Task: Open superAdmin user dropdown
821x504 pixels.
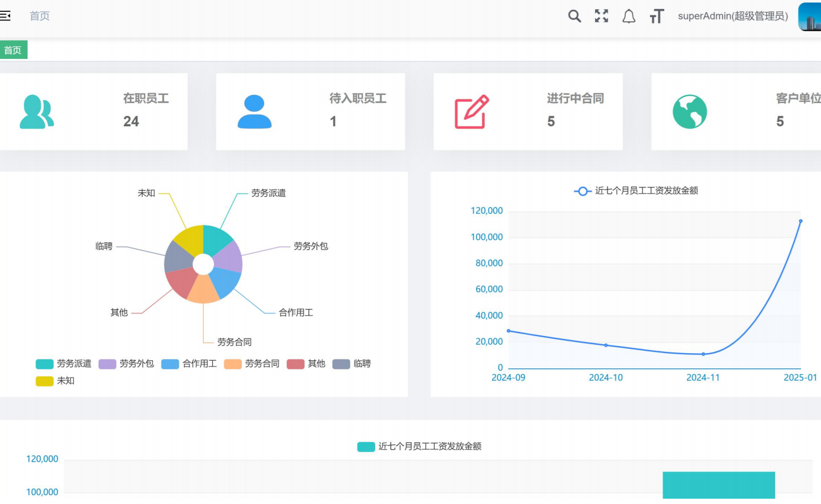Action: coord(733,17)
